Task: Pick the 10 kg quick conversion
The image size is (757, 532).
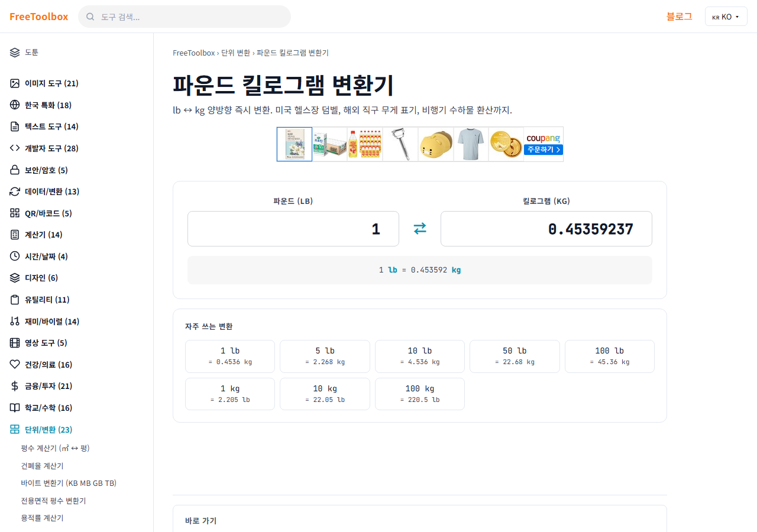Action: (325, 394)
